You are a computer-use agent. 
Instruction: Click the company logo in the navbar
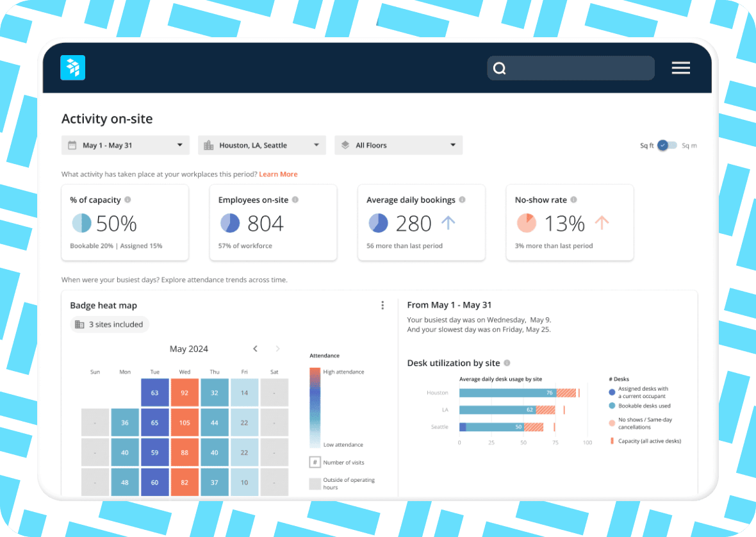(72, 67)
